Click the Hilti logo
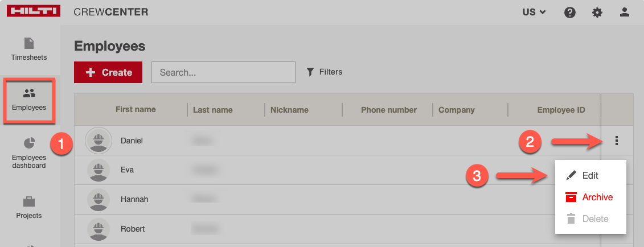 [x=34, y=11]
